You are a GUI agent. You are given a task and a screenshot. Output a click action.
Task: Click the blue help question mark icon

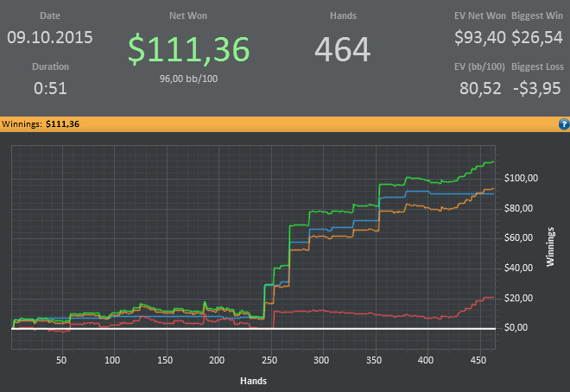point(564,124)
